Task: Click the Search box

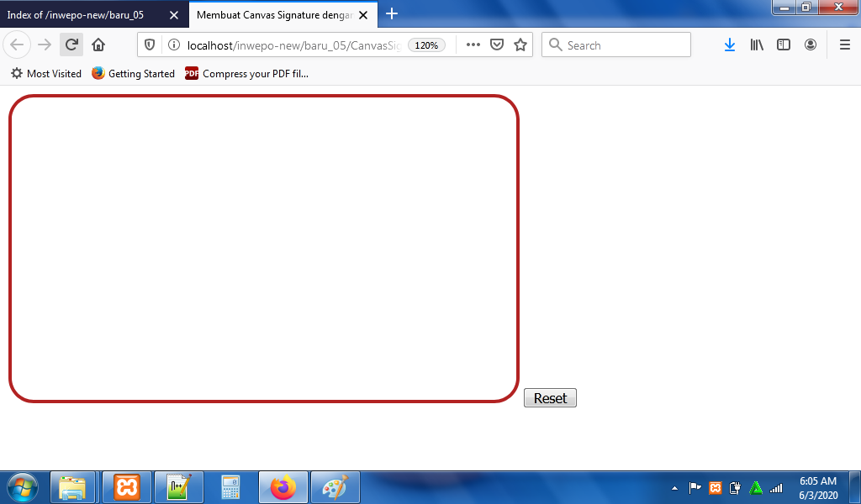Action: pyautogui.click(x=616, y=45)
